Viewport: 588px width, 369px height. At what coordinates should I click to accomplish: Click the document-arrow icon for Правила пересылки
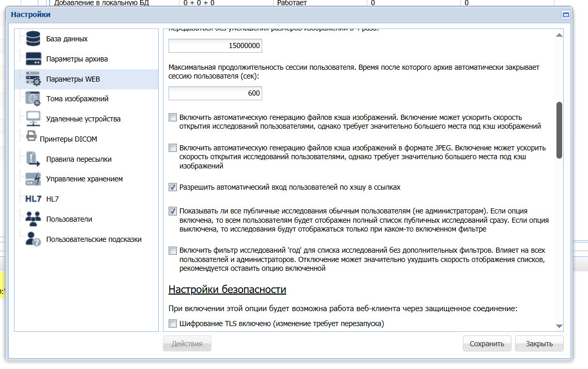[x=33, y=159]
